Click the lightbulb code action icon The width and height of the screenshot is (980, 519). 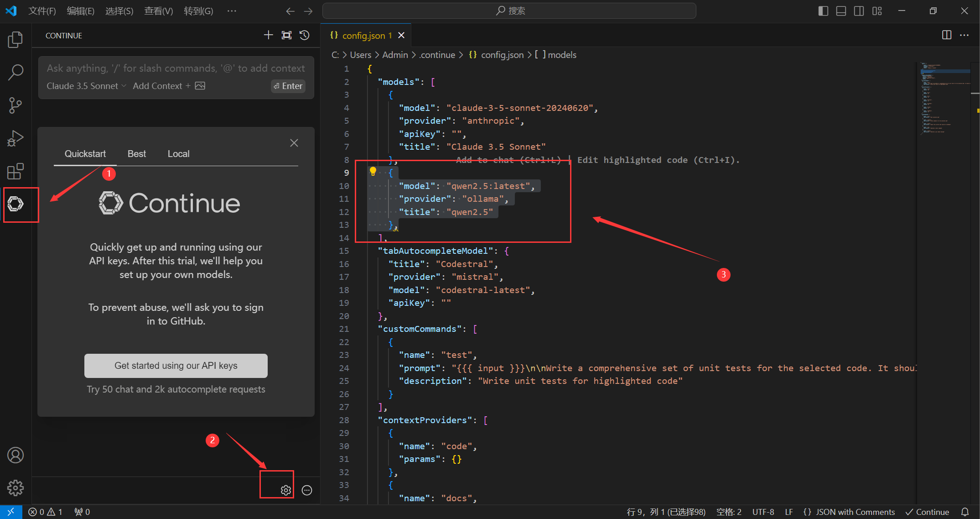373,172
